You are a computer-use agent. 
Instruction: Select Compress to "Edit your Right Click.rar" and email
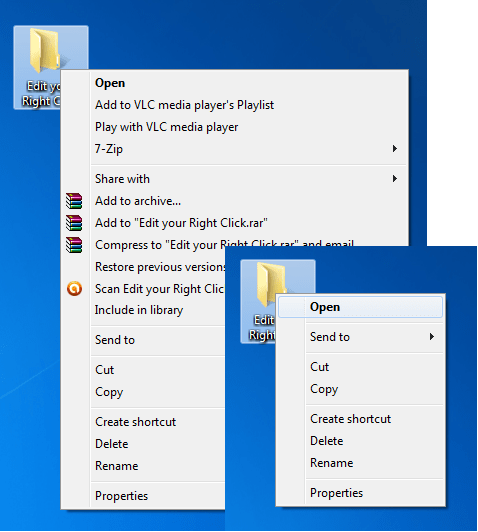click(224, 244)
